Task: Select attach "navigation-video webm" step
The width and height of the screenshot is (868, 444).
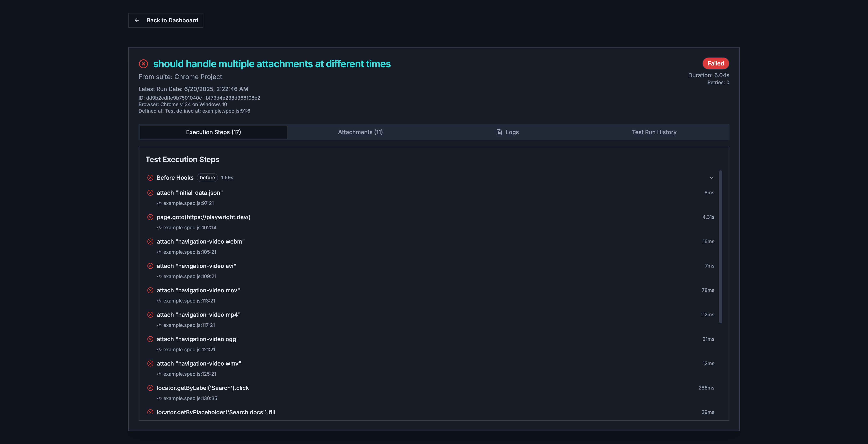Action: click(x=201, y=242)
